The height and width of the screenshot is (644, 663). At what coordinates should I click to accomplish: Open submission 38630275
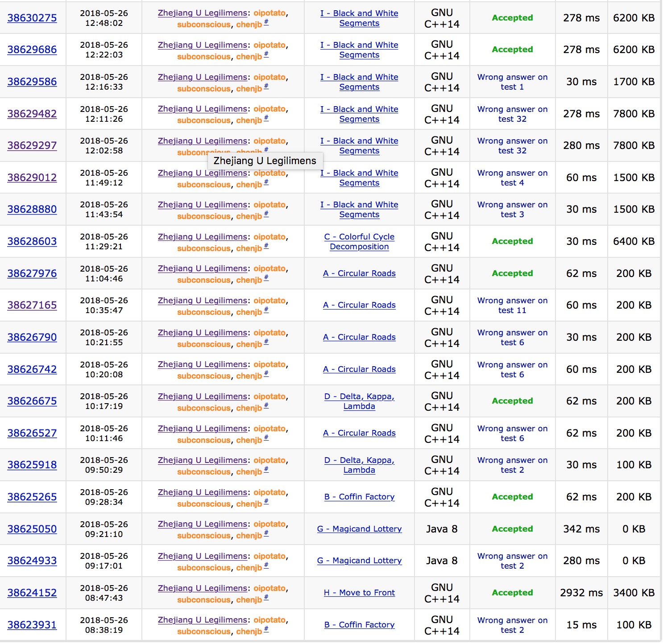[x=32, y=18]
